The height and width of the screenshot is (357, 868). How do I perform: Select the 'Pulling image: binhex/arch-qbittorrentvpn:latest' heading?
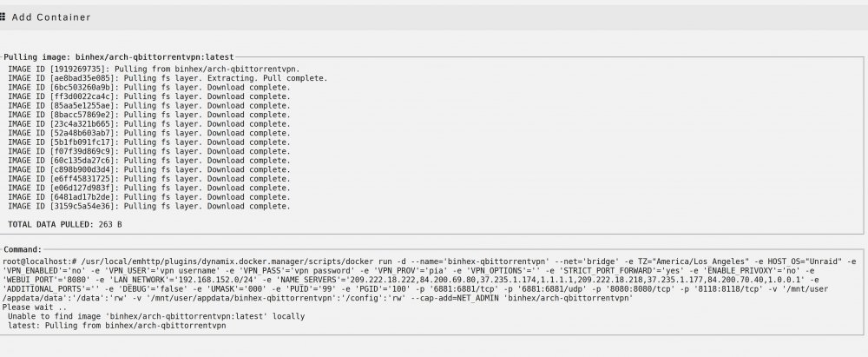(x=118, y=57)
